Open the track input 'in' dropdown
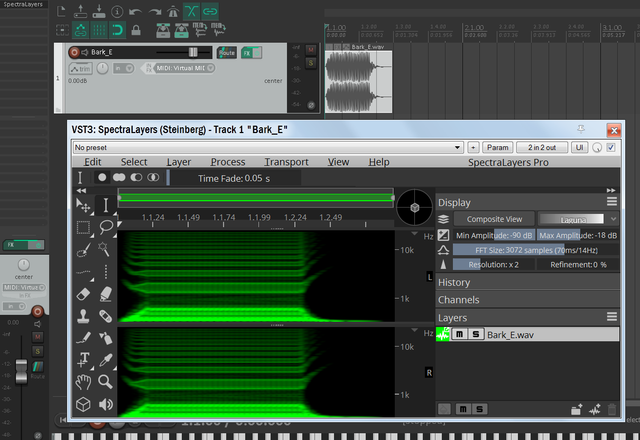Image resolution: width=640 pixels, height=440 pixels. click(x=124, y=68)
